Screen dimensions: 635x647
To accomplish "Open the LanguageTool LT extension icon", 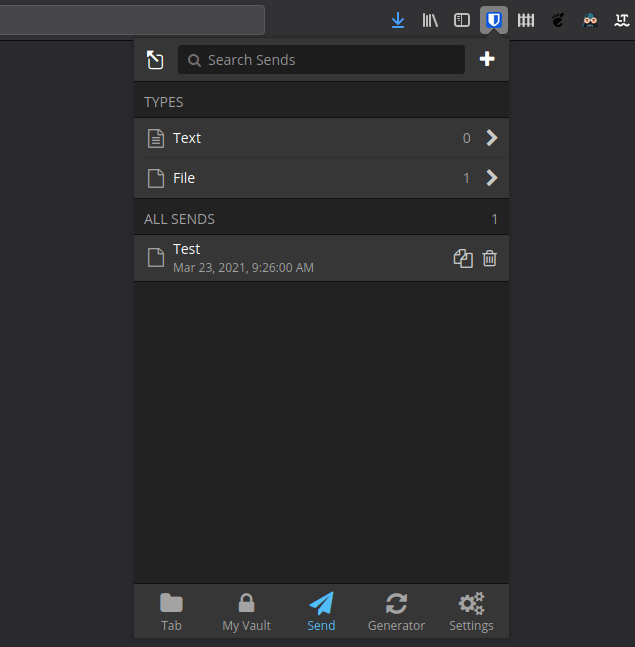I will pos(621,20).
